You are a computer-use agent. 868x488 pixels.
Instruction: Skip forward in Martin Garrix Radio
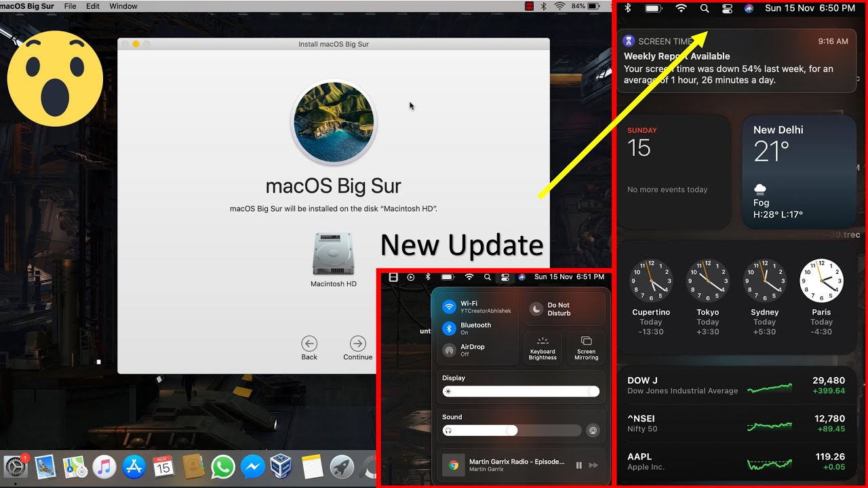593,465
